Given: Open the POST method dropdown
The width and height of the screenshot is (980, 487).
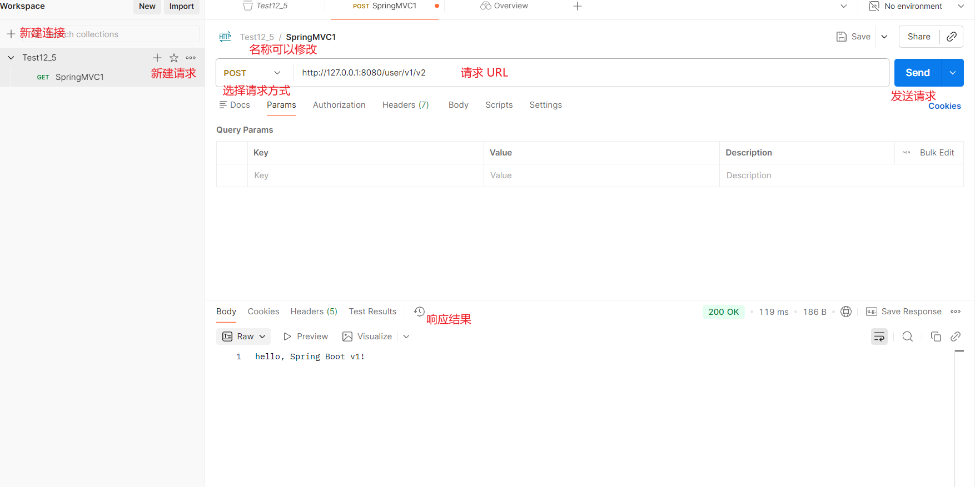Looking at the screenshot, I should (253, 73).
